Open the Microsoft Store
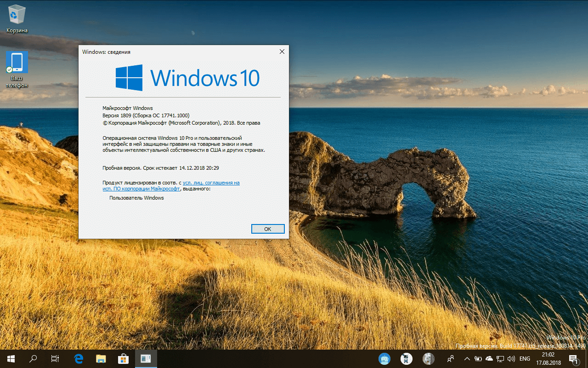Image resolution: width=588 pixels, height=368 pixels. [123, 358]
